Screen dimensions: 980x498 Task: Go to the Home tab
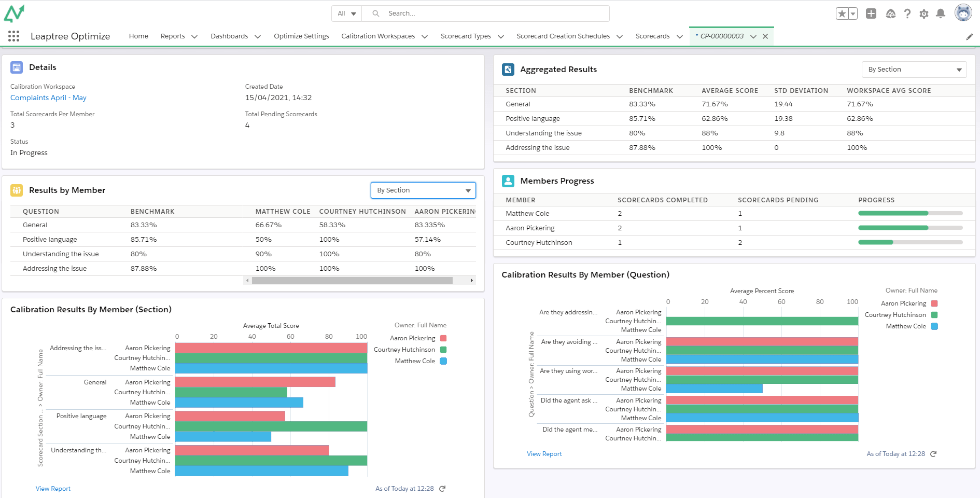click(138, 36)
